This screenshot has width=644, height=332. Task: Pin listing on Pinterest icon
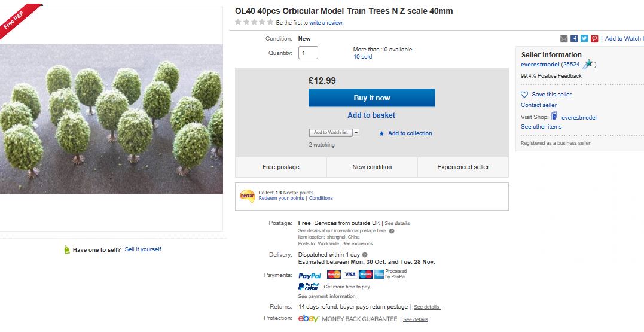(x=594, y=39)
